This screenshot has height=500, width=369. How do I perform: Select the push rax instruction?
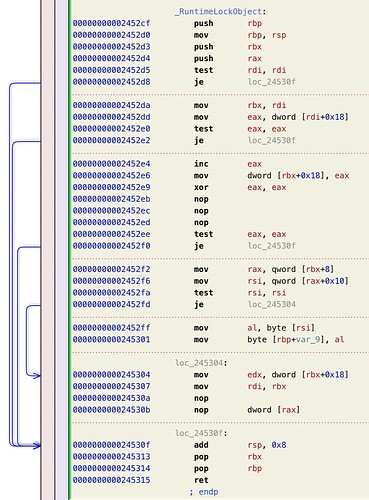pyautogui.click(x=228, y=58)
